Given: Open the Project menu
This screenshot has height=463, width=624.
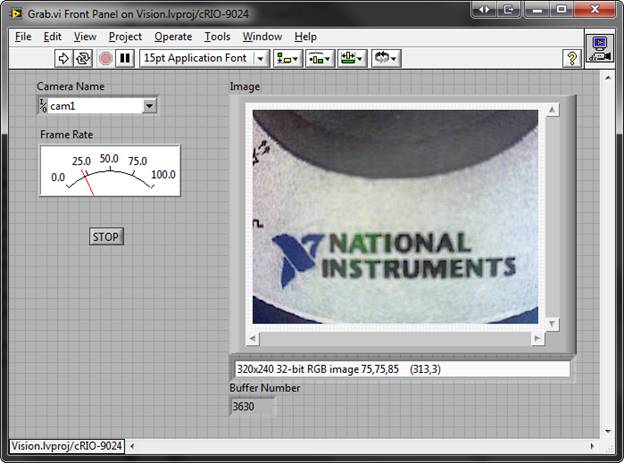Looking at the screenshot, I should 125,37.
